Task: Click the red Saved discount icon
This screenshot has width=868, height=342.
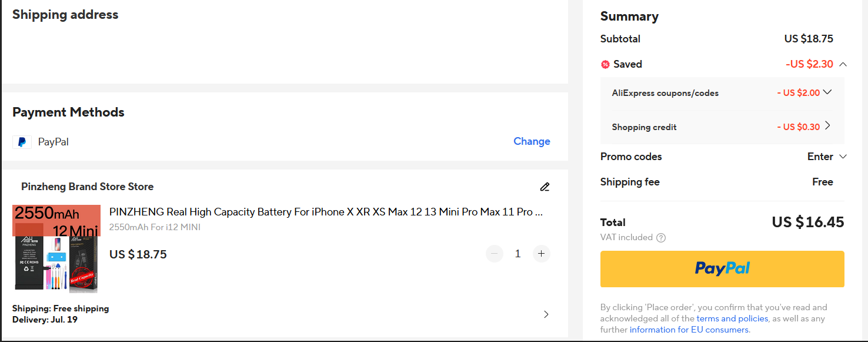Action: (605, 64)
